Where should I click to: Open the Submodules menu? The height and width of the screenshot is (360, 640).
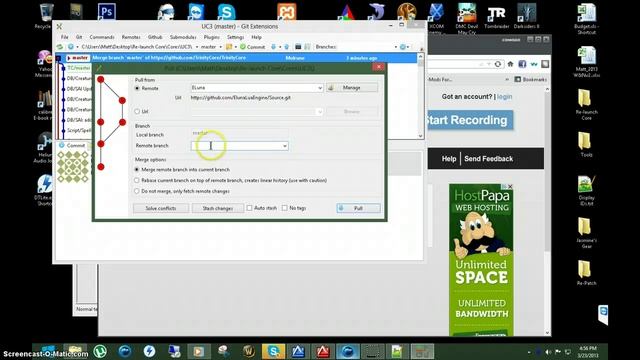[x=183, y=37]
